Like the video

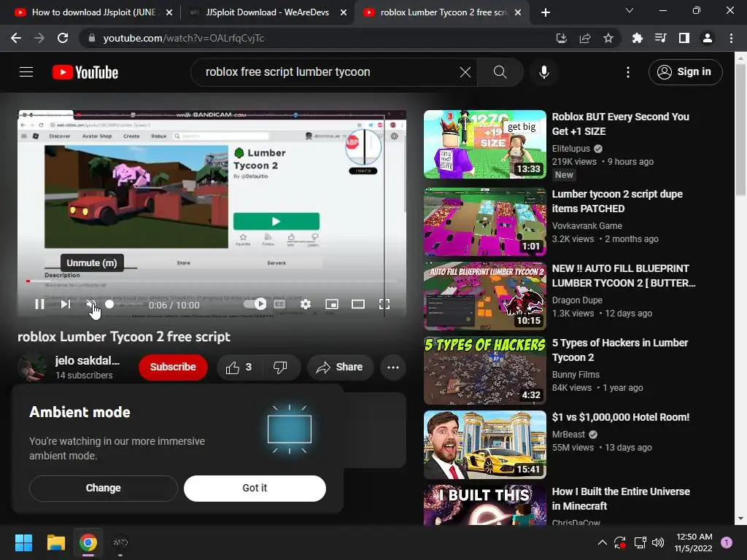[239, 367]
